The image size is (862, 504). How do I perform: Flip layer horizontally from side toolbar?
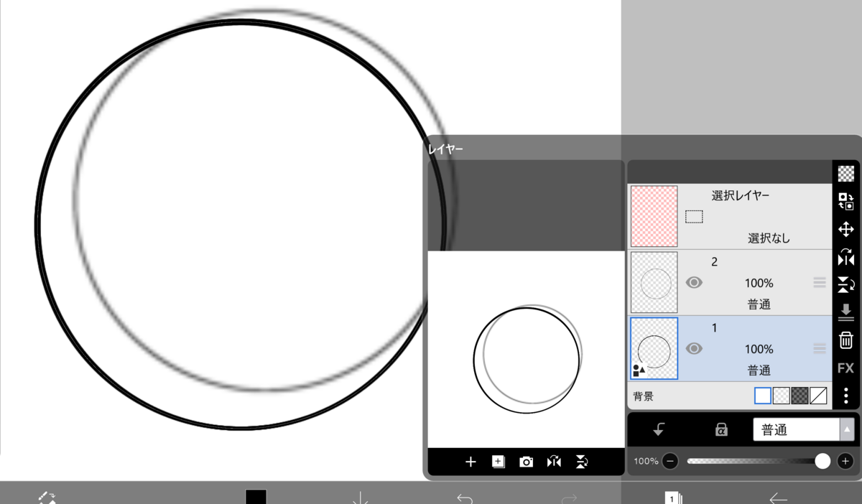(846, 257)
